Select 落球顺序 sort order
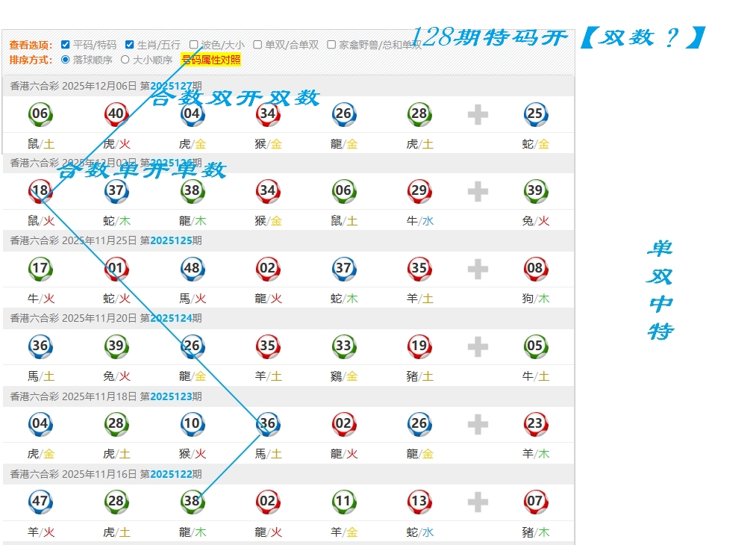 coord(66,60)
